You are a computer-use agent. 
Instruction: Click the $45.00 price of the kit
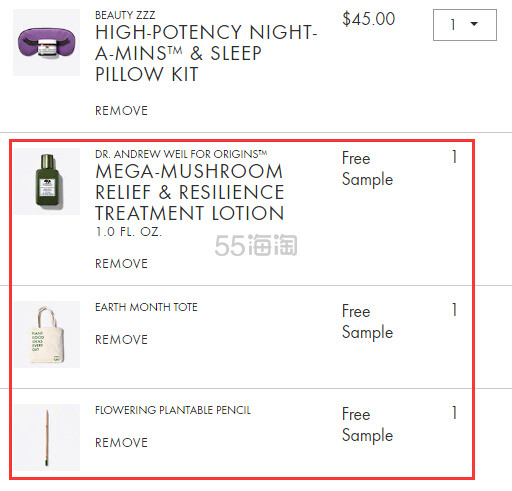(x=369, y=19)
